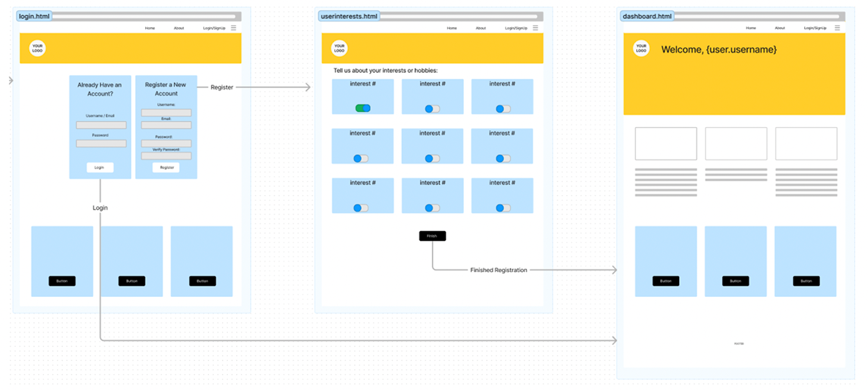This screenshot has height=390, width=868.
Task: Open the hamburger menu in userinterests.html
Action: coord(535,28)
